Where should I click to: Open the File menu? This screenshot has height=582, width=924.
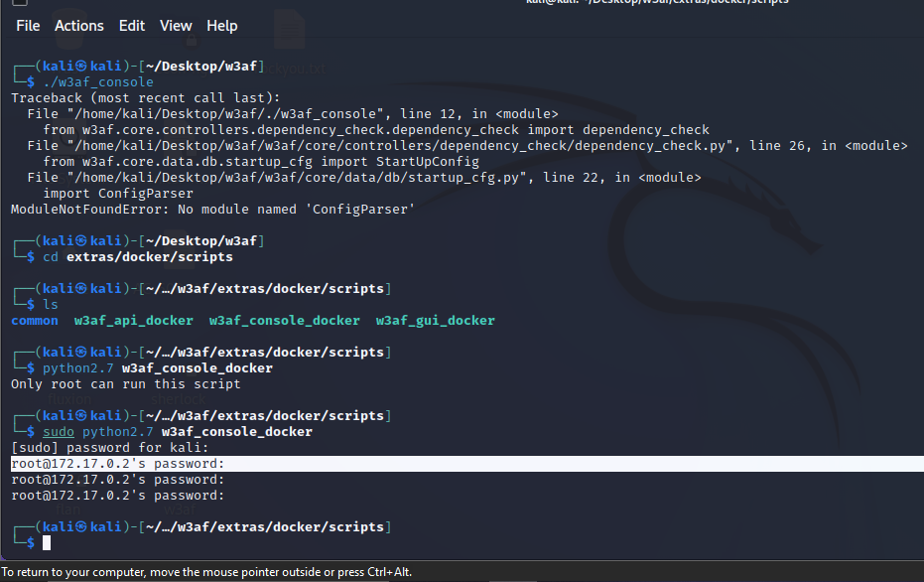[x=28, y=26]
